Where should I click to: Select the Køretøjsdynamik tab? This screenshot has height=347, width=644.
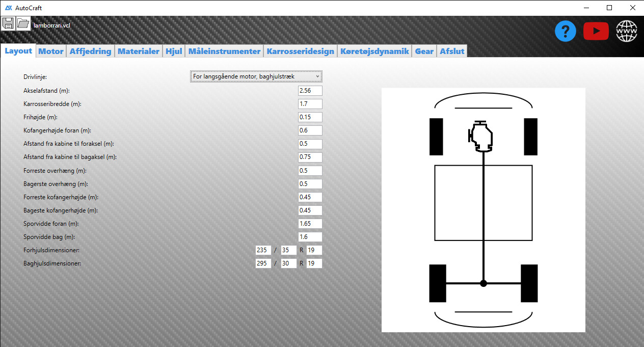coord(374,51)
